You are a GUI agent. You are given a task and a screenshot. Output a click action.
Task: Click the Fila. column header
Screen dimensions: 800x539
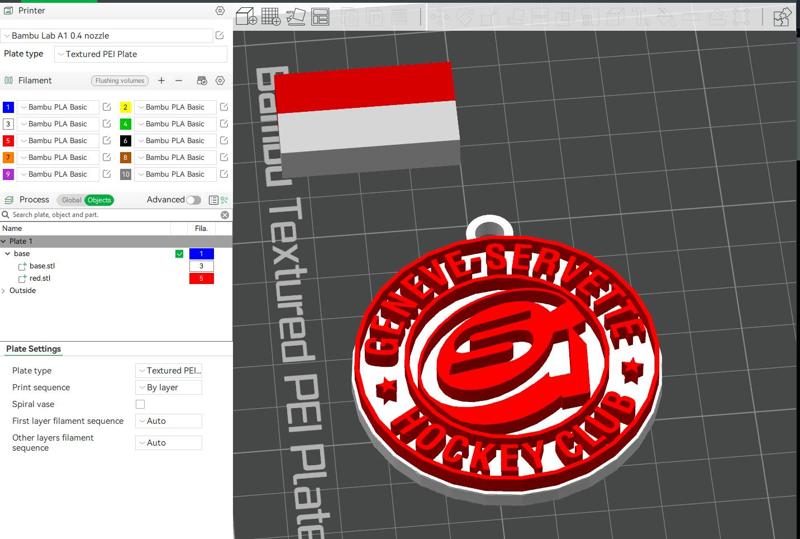[201, 228]
